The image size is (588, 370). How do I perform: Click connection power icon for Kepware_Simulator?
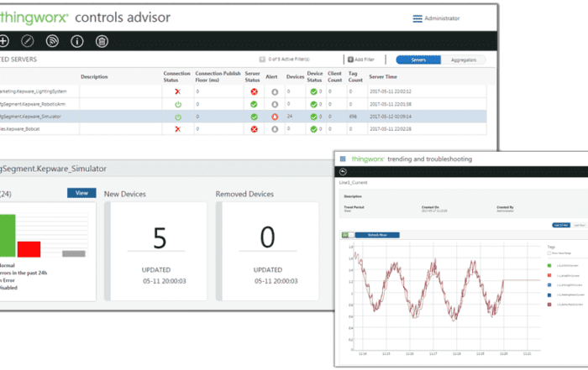click(x=178, y=117)
